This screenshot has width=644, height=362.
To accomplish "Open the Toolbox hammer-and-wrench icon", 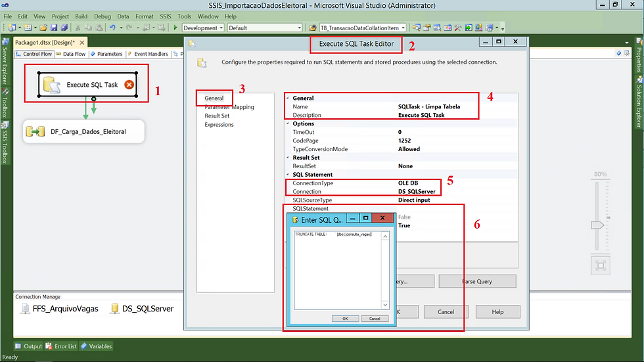I will [x=458, y=28].
